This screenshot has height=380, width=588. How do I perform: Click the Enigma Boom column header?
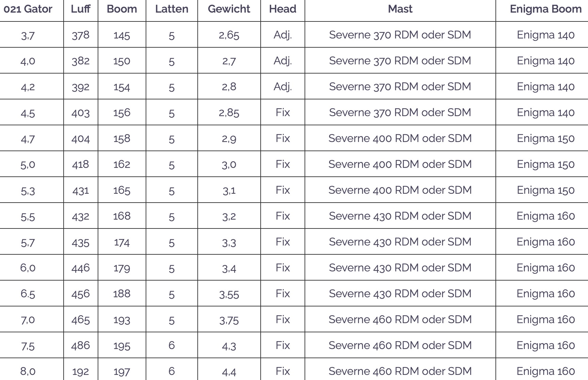click(x=545, y=9)
